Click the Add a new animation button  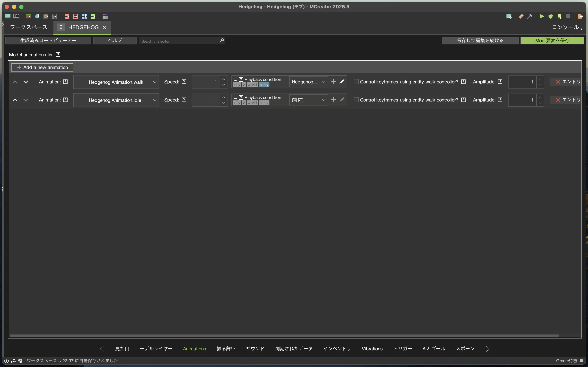click(42, 67)
